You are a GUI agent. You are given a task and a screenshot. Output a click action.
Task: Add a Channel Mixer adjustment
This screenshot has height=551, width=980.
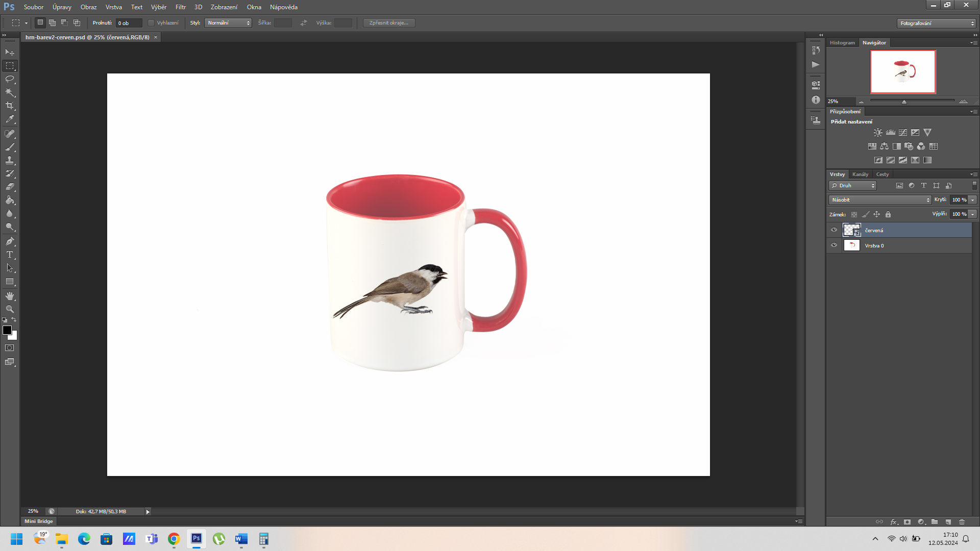click(x=921, y=146)
